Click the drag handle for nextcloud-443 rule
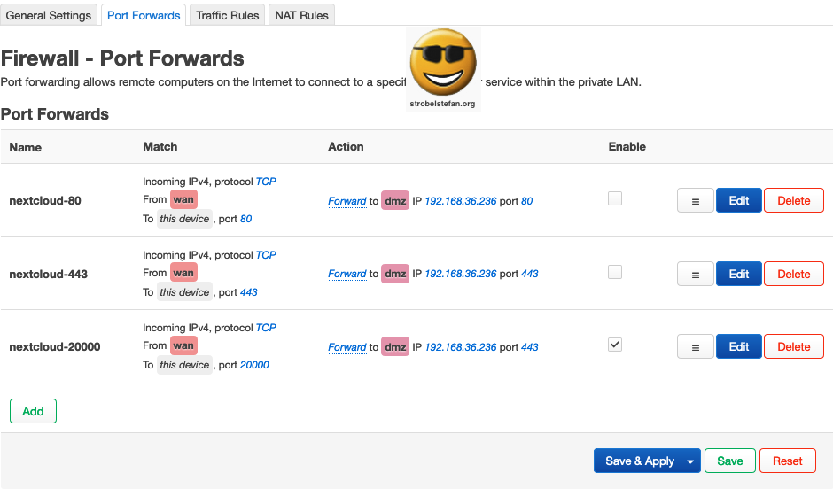 click(696, 274)
